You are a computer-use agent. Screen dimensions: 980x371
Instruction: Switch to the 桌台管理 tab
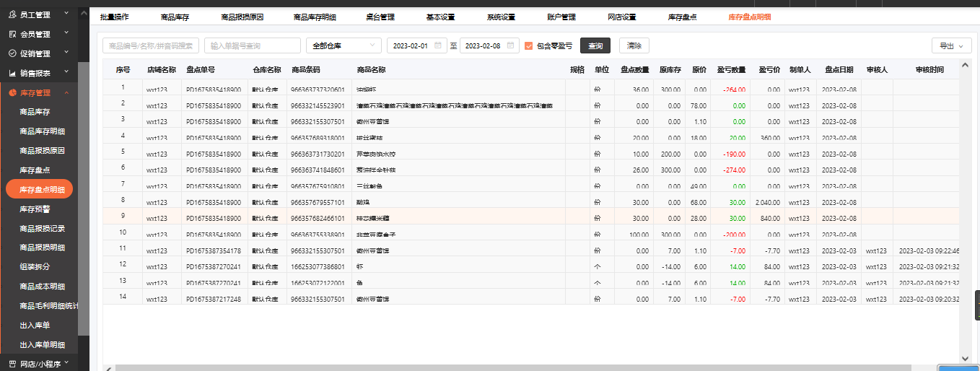pyautogui.click(x=380, y=17)
